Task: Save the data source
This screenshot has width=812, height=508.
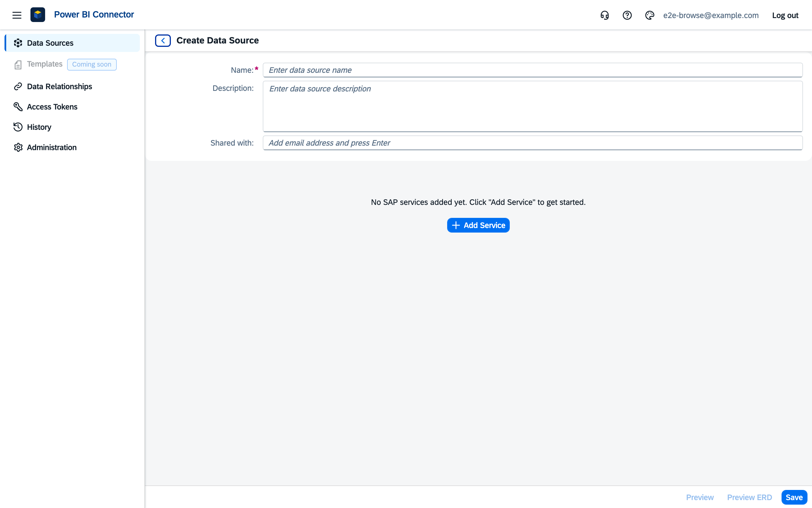Action: [x=794, y=497]
